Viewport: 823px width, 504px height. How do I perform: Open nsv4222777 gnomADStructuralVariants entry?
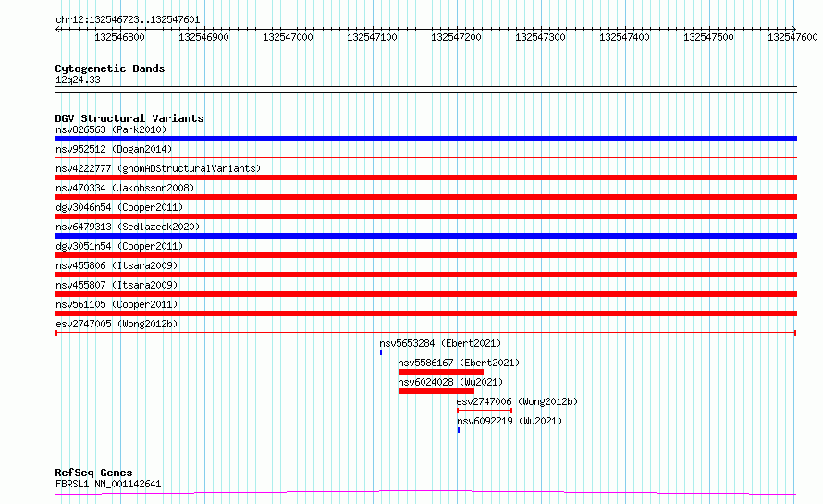click(x=157, y=168)
